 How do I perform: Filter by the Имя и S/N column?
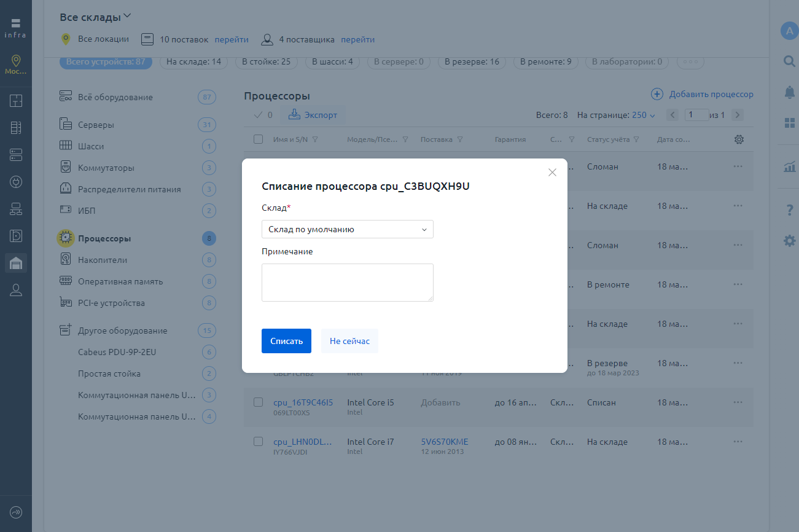point(315,139)
